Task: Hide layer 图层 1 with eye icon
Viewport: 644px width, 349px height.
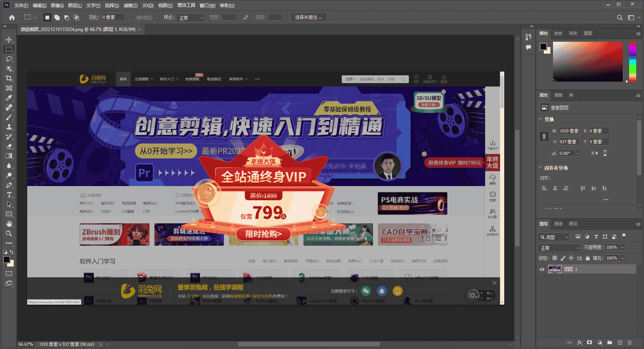Action: click(542, 269)
